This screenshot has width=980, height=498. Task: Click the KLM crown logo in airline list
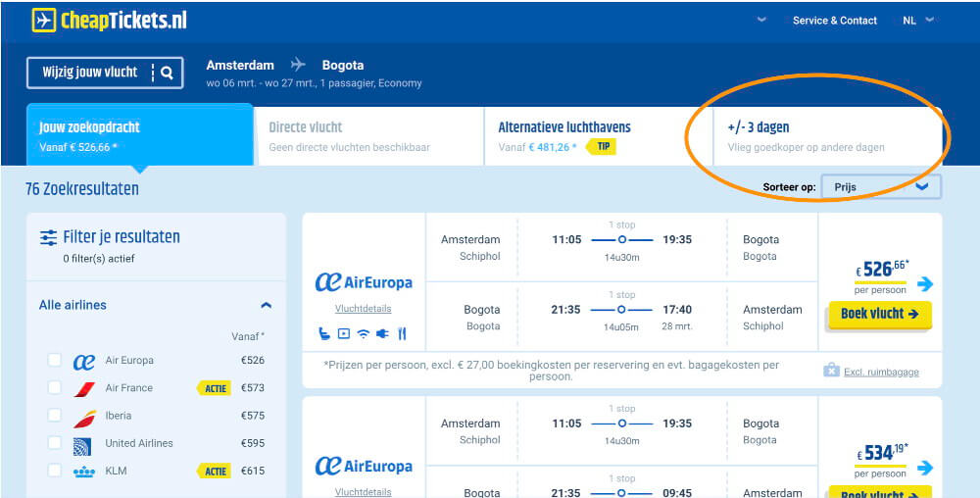[83, 472]
